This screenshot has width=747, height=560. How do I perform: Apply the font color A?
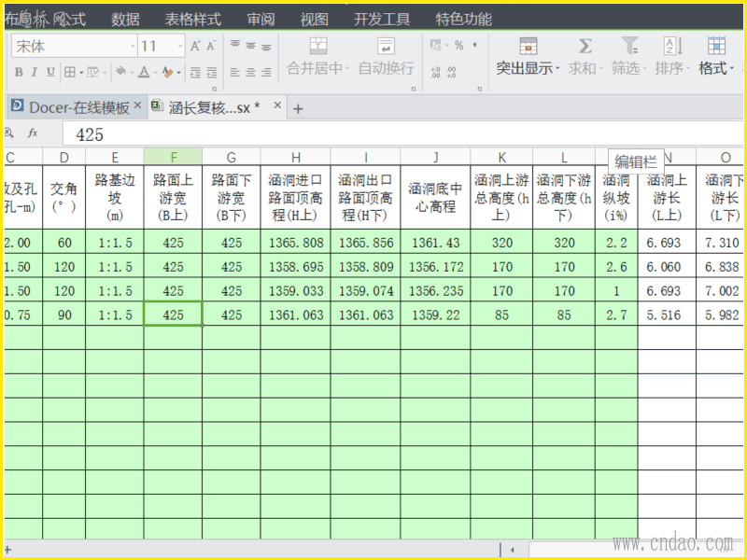[x=144, y=72]
